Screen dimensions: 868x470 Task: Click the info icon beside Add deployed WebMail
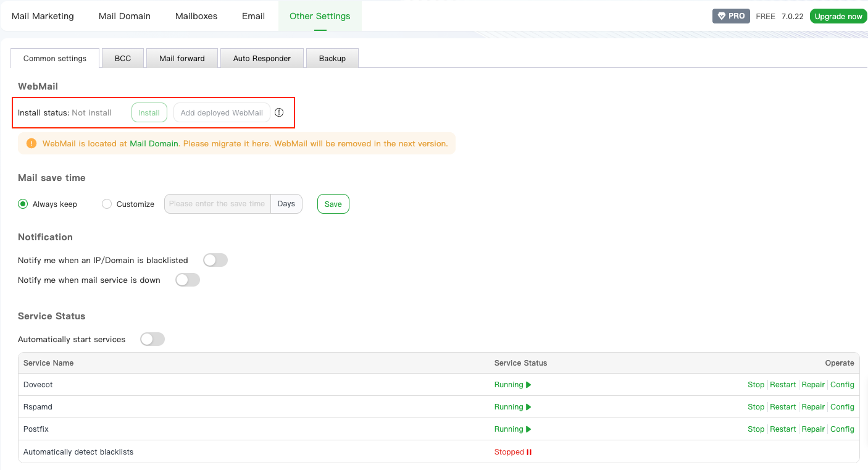tap(279, 113)
